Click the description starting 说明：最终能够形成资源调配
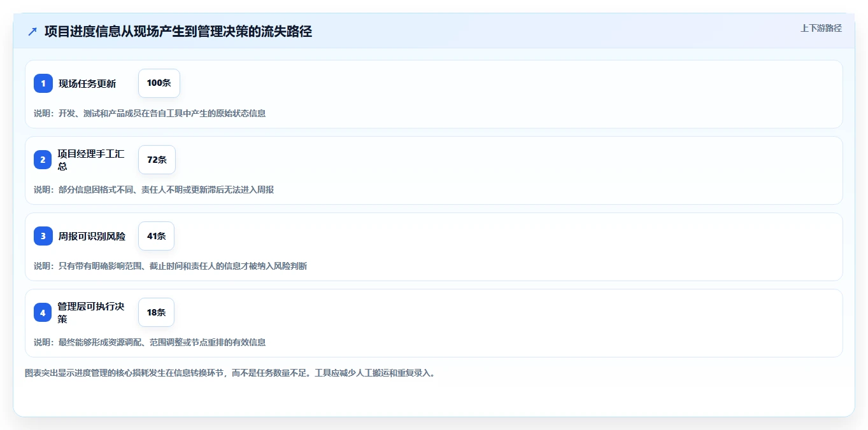The image size is (868, 430). pos(150,342)
